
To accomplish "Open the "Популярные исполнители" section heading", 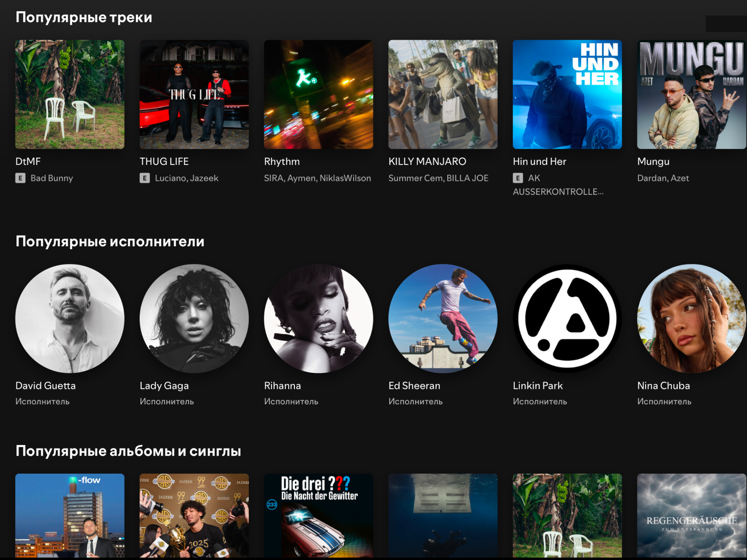I will click(110, 241).
